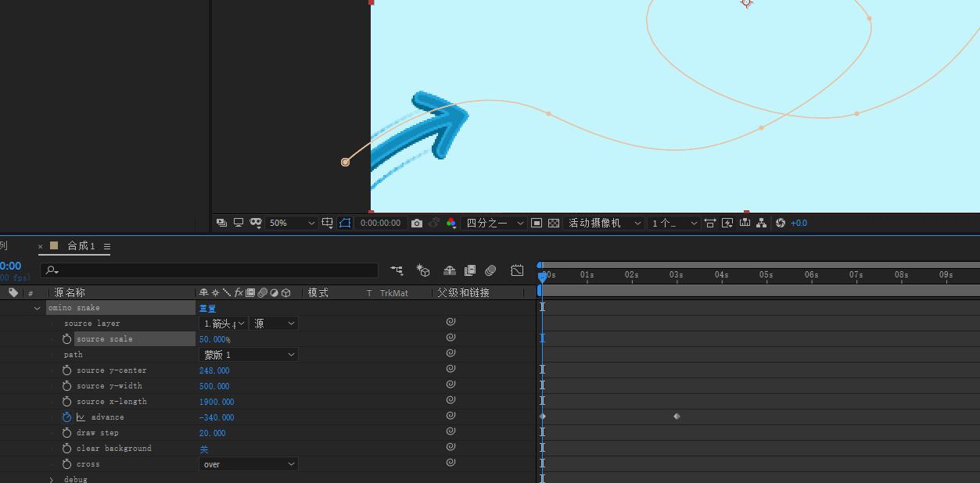980x483 pixels.
Task: Adjust exposure value +0.0
Action: 799,223
